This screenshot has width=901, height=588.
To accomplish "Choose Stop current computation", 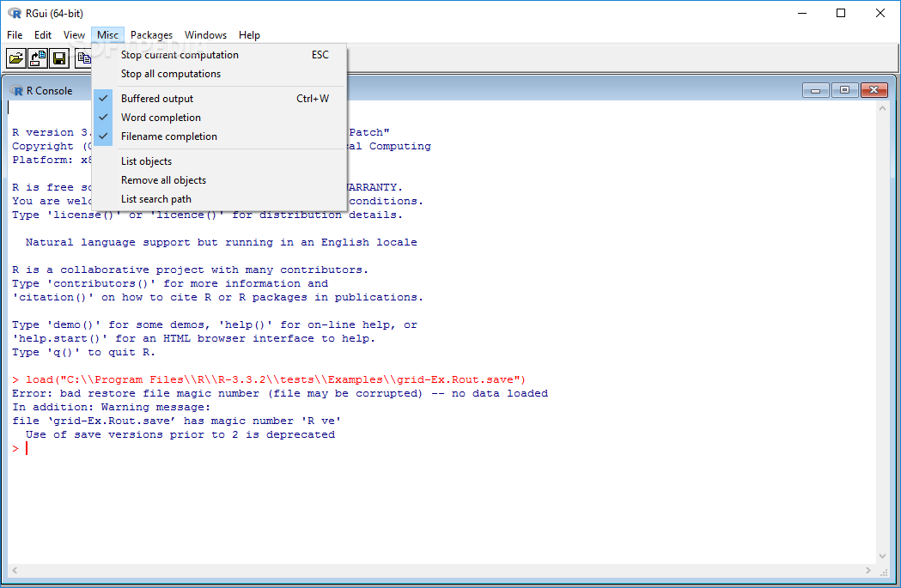I will (x=220, y=55).
